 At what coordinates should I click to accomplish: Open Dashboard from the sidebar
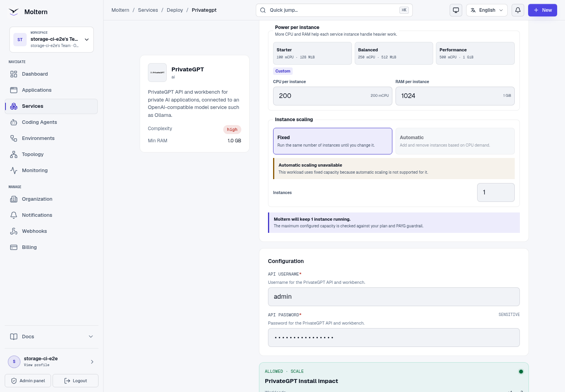(x=51, y=74)
